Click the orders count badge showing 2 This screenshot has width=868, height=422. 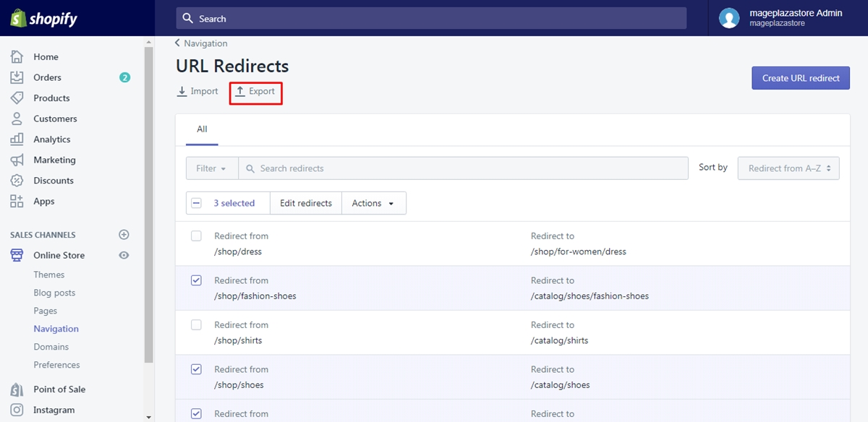click(x=124, y=77)
